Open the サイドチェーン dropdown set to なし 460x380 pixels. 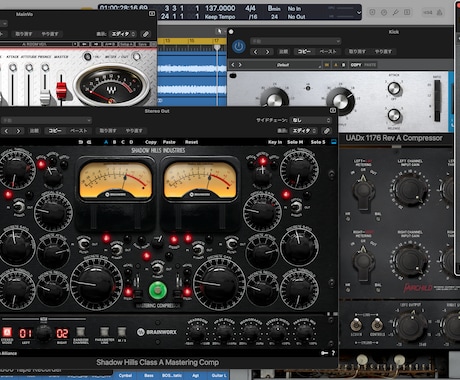310,120
